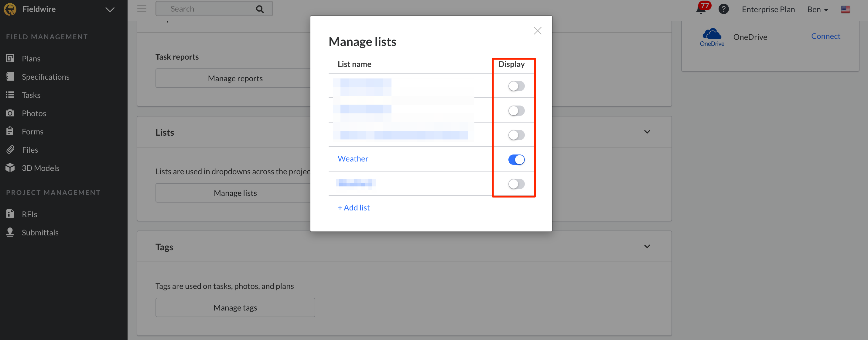Open the Forms section

(x=32, y=131)
